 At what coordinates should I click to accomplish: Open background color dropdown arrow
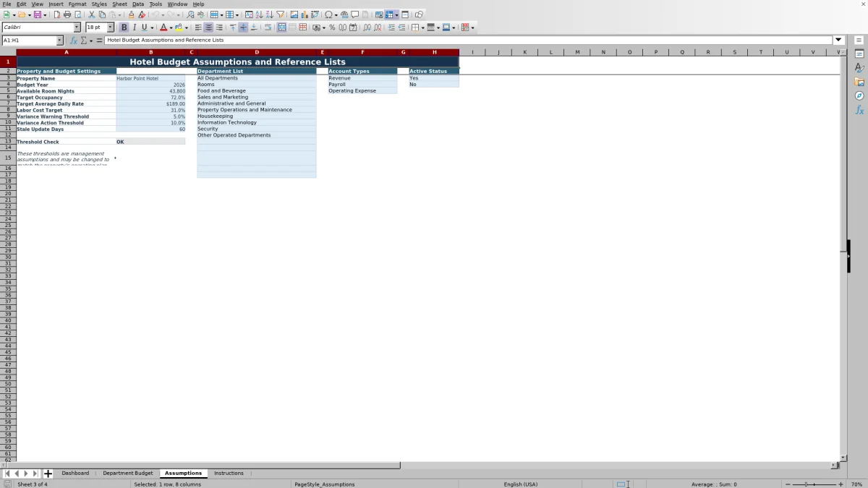pos(187,28)
